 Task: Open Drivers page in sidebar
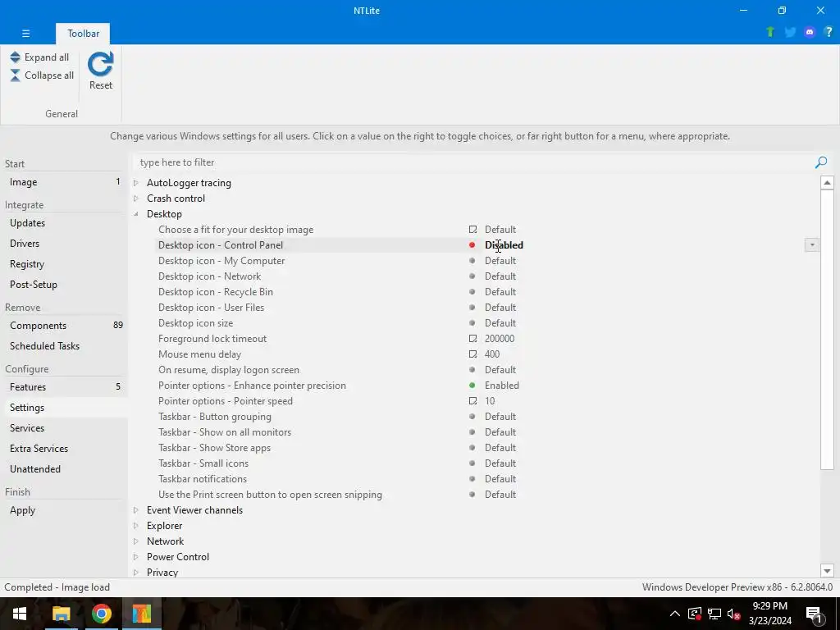click(x=64, y=243)
